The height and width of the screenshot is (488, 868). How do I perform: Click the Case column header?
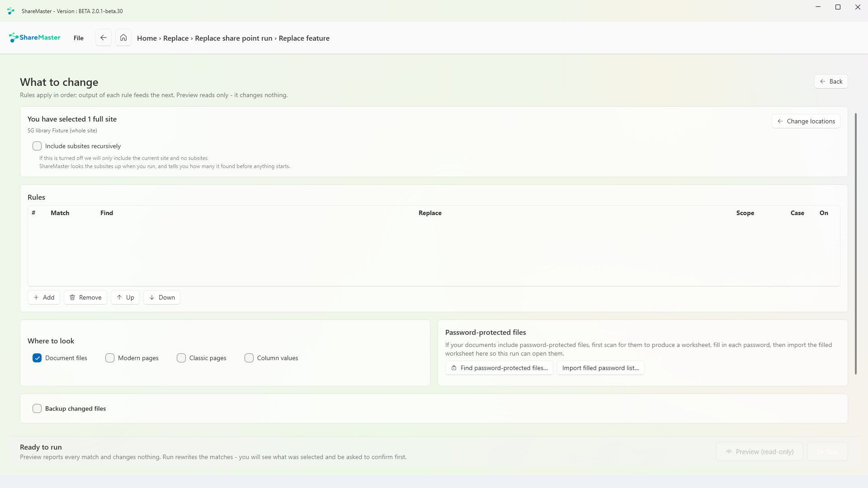[797, 213]
